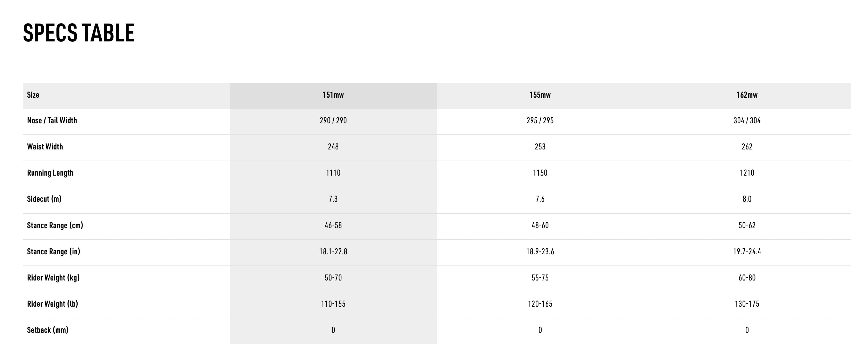Click the Setback (mm) row label
The image size is (868, 360).
pos(48,330)
